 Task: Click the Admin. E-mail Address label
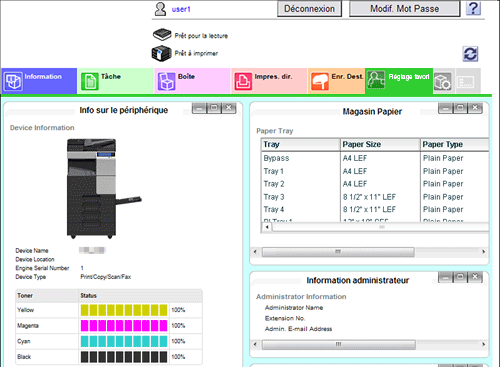(x=298, y=329)
